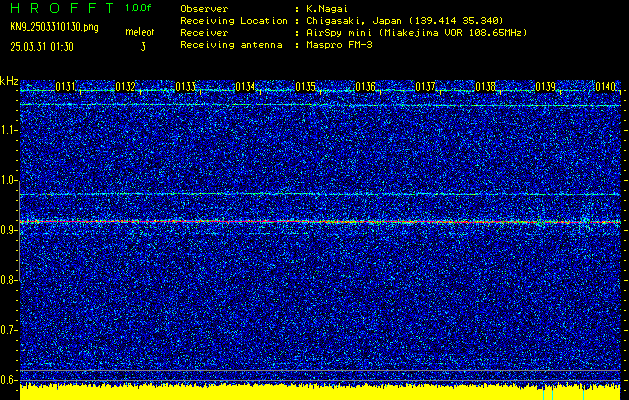Image resolution: width=629 pixels, height=400 pixels.
Task: Click the 0134 time marker
Action: [246, 86]
